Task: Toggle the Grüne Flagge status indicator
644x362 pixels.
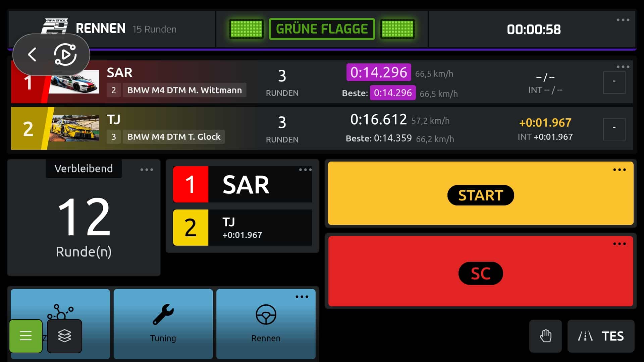Action: (x=322, y=29)
